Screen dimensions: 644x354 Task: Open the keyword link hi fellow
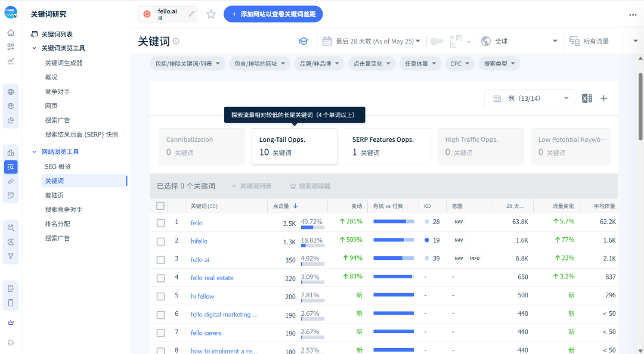203,296
